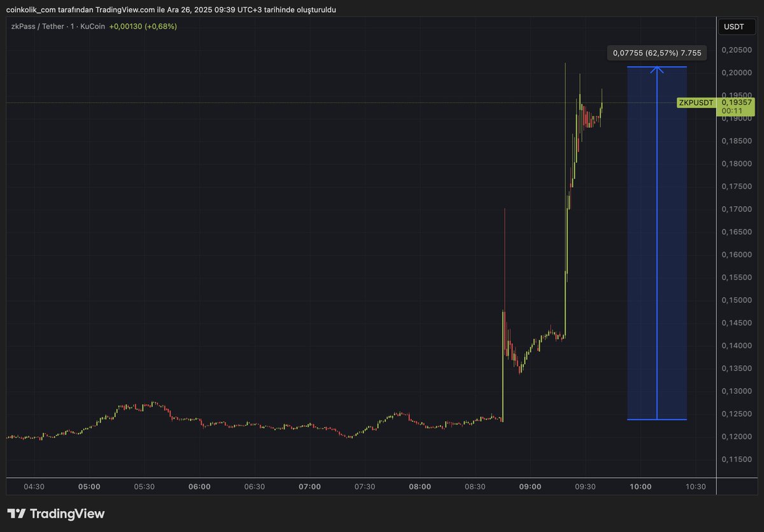Viewport: 764px width, 532px height.
Task: Click the 08:00 time axis label
Action: (420, 487)
